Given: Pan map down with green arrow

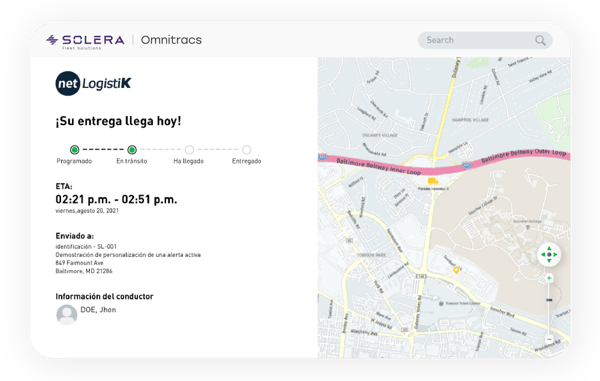Looking at the screenshot, I should click(549, 261).
